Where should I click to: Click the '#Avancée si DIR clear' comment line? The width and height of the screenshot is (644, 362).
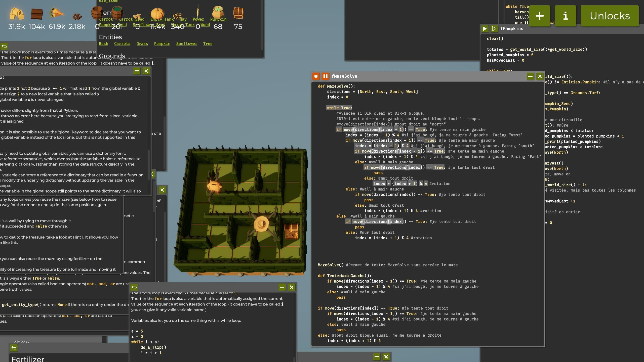click(x=380, y=113)
